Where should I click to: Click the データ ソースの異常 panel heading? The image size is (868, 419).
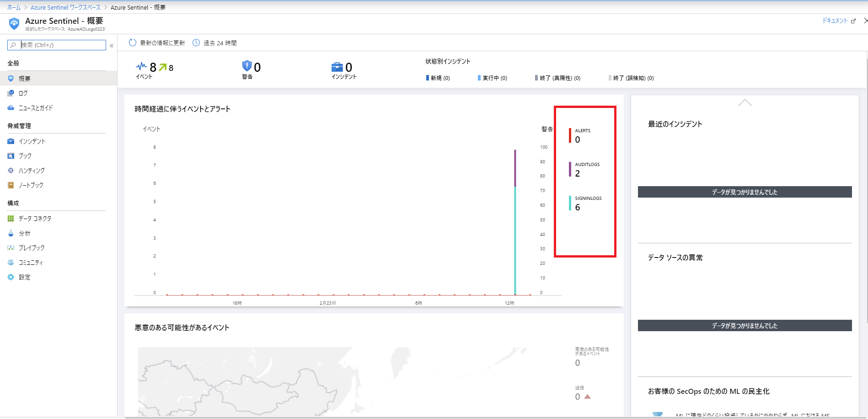coord(675,258)
